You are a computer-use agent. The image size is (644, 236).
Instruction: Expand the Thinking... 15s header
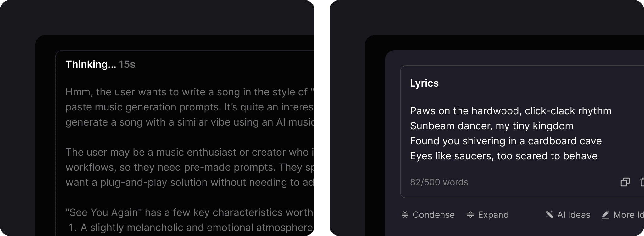coord(101,64)
